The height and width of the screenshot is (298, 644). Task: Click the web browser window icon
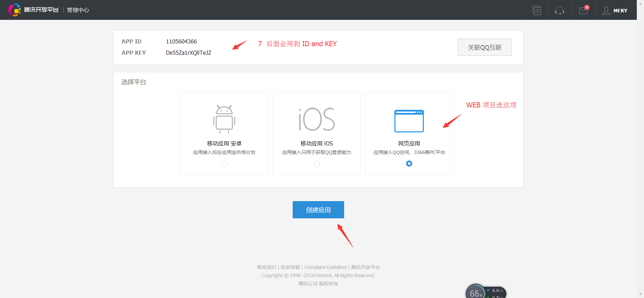pos(409,121)
